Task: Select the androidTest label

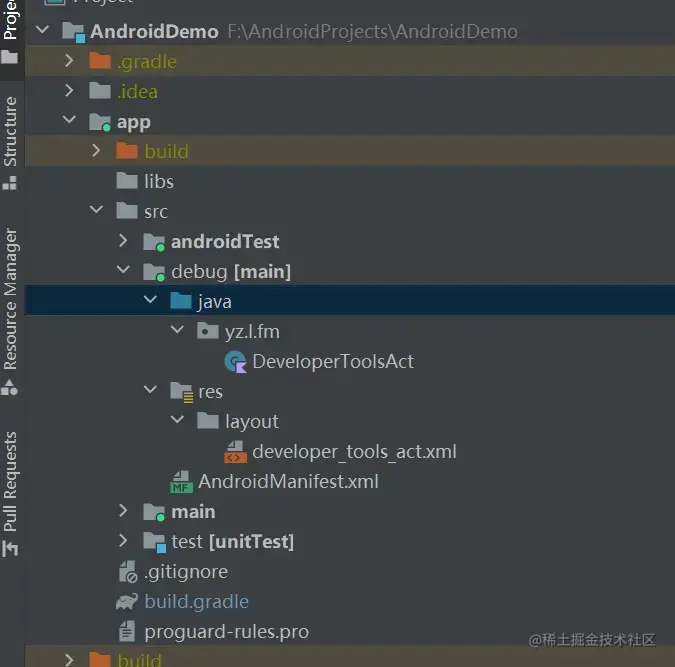Action: [225, 242]
